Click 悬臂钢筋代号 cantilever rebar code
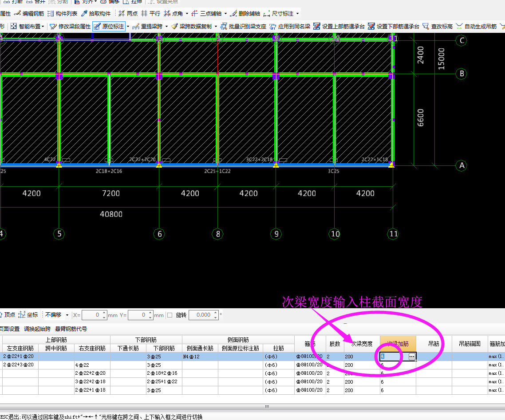 coord(71,329)
